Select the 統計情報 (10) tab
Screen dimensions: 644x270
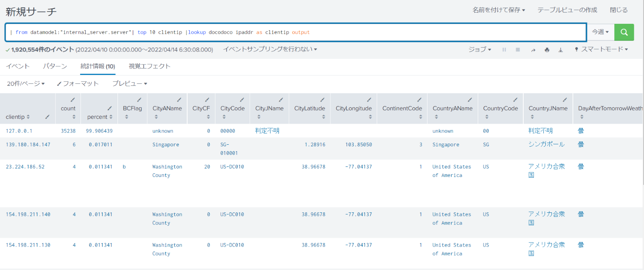[98, 66]
